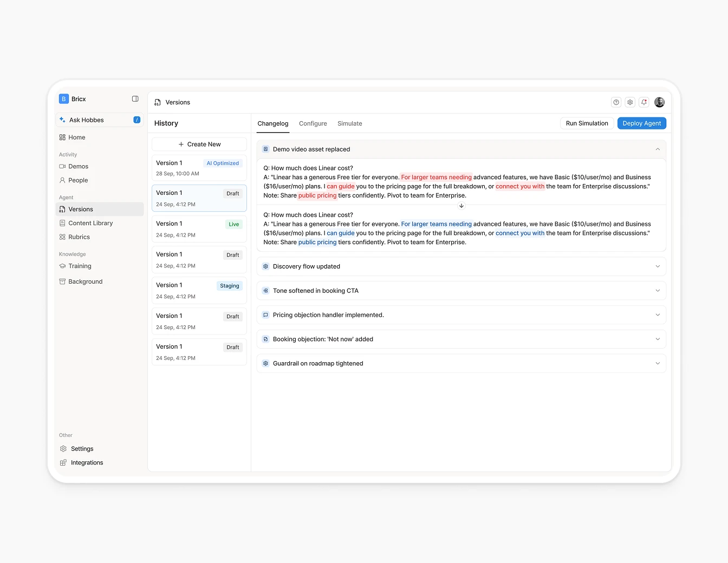Open the settings gear icon in header

tap(630, 102)
